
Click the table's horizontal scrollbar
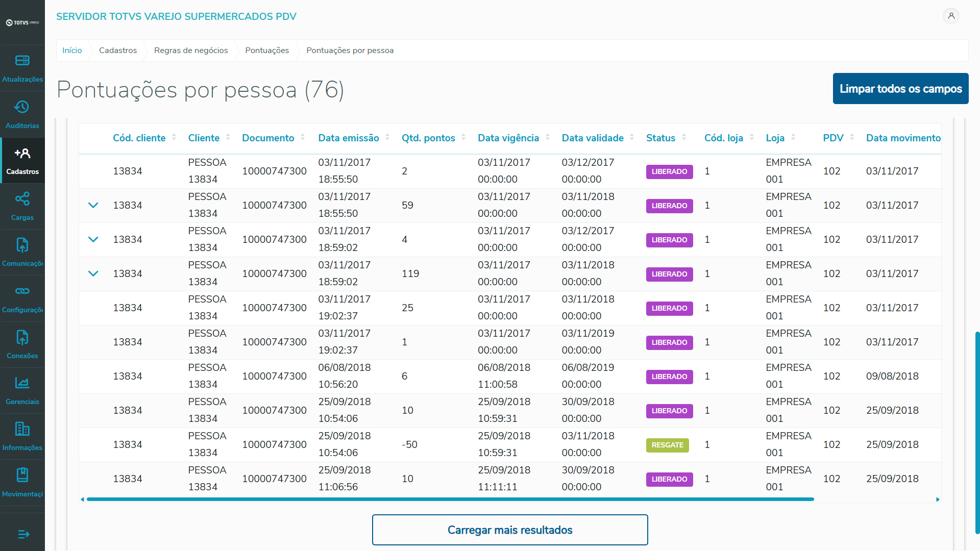449,499
